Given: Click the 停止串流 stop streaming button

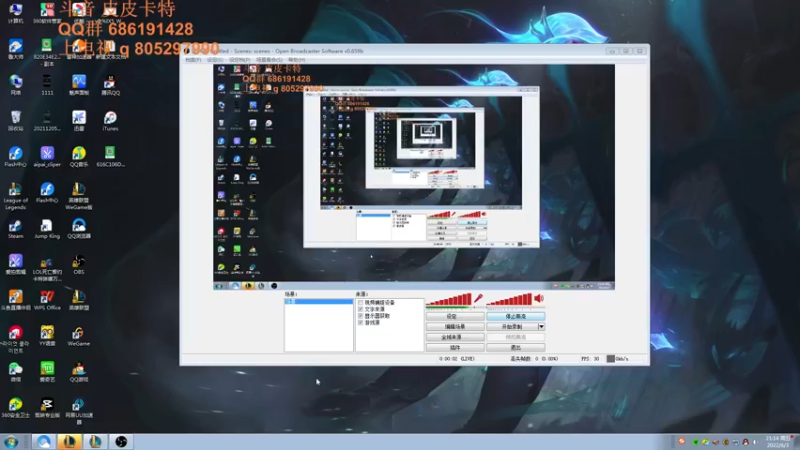Looking at the screenshot, I should [x=515, y=316].
